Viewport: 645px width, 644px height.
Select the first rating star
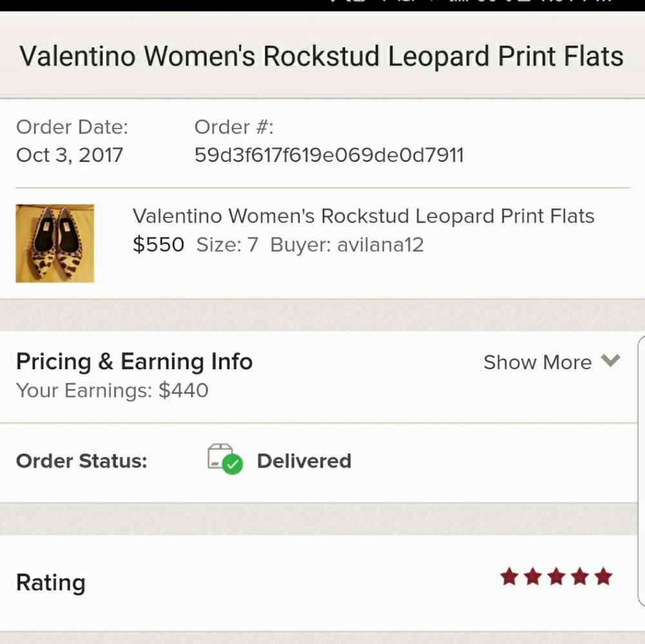tap(510, 576)
